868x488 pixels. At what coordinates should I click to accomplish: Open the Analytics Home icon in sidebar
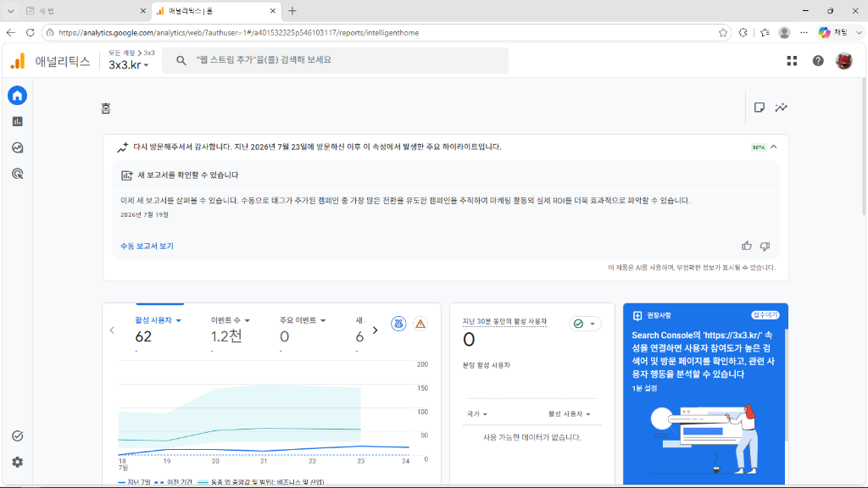click(17, 96)
